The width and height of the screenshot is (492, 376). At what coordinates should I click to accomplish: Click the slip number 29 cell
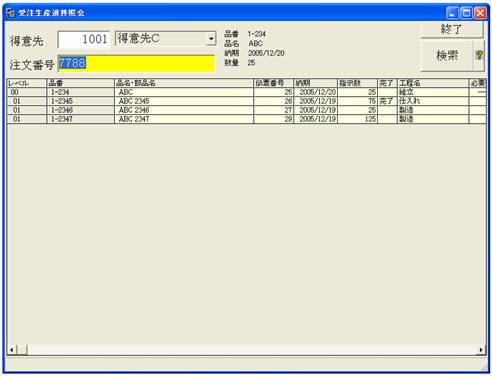tap(274, 119)
